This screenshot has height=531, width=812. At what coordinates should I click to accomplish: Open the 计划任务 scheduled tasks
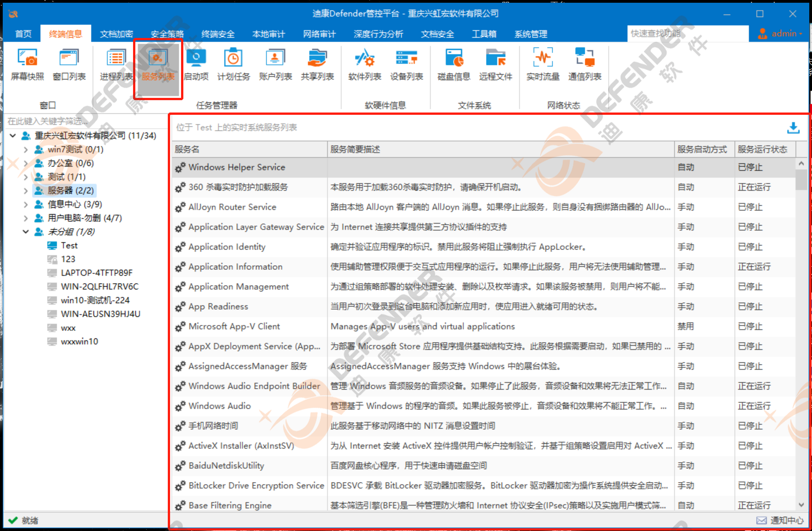(234, 64)
